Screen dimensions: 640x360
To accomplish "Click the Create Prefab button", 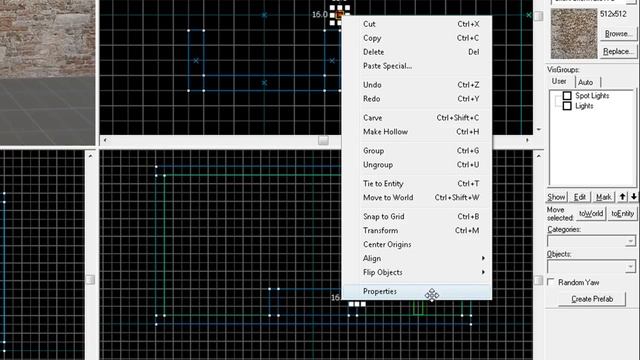I will 592,299.
